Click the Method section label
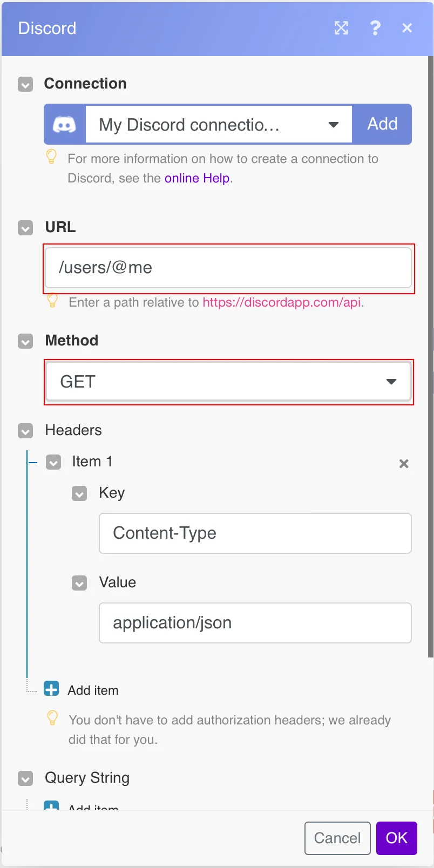 (72, 341)
